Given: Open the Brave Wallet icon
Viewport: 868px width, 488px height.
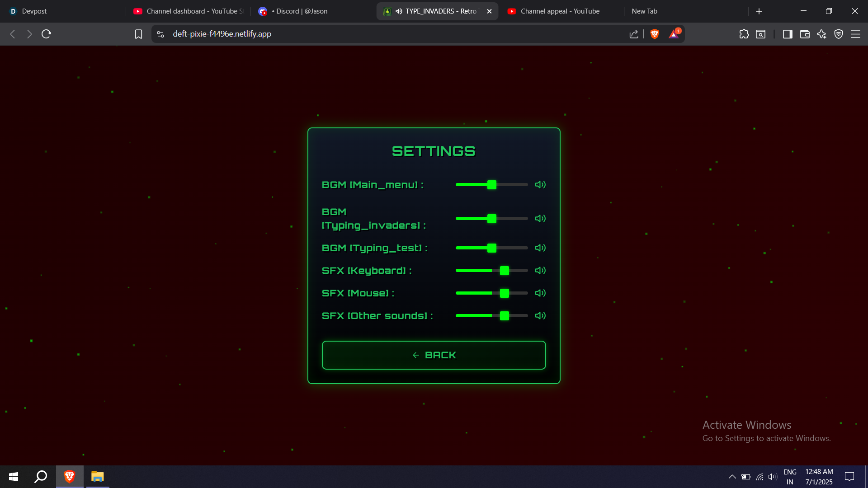Looking at the screenshot, I should [x=804, y=34].
